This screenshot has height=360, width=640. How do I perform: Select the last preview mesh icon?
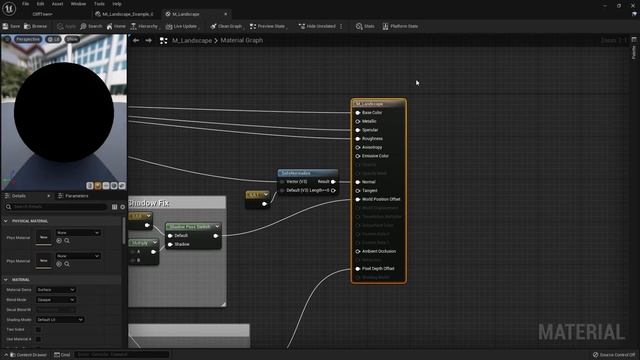click(x=122, y=186)
